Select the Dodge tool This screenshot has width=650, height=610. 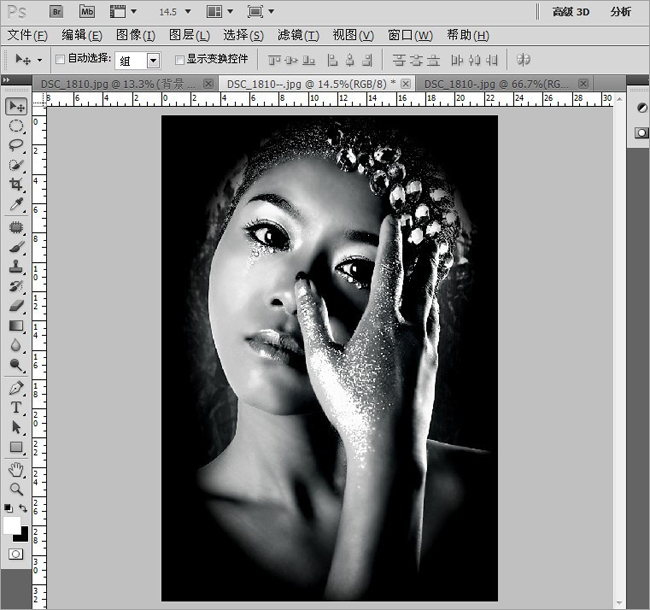pos(16,365)
